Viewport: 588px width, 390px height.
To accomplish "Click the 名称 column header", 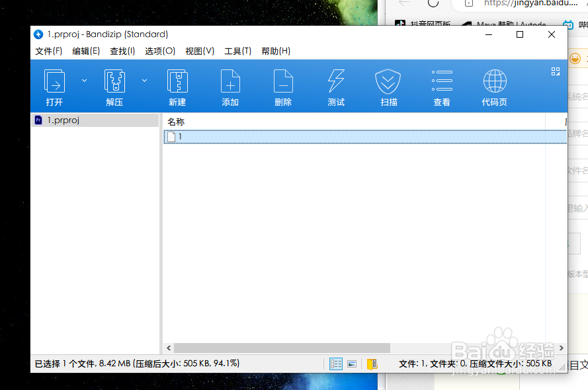I will [176, 122].
